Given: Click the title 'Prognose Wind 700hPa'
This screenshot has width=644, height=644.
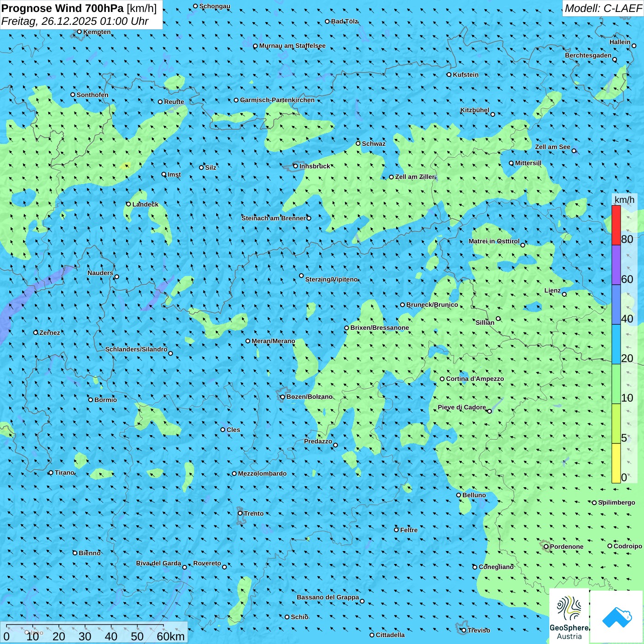Looking at the screenshot, I should pyautogui.click(x=63, y=8).
